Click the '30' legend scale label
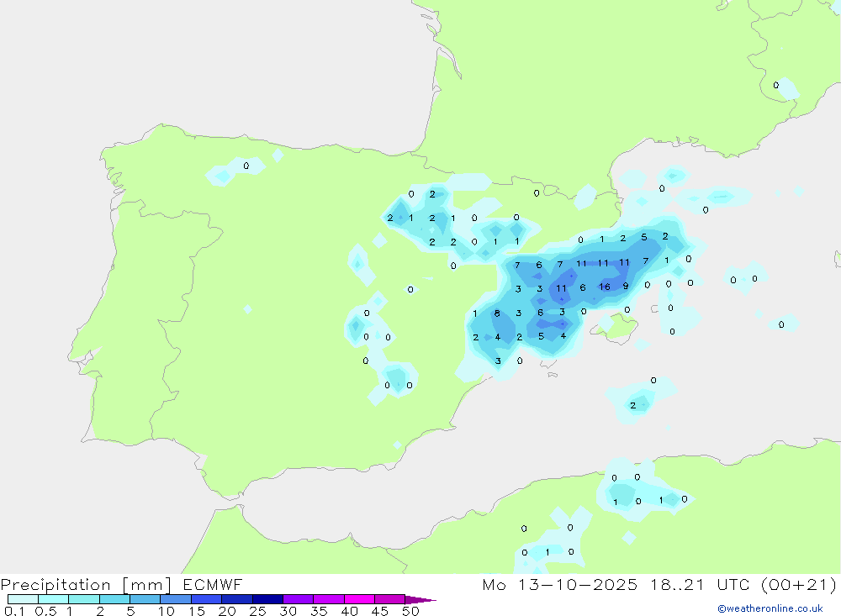Viewport: 841px width, 616px height. (288, 611)
